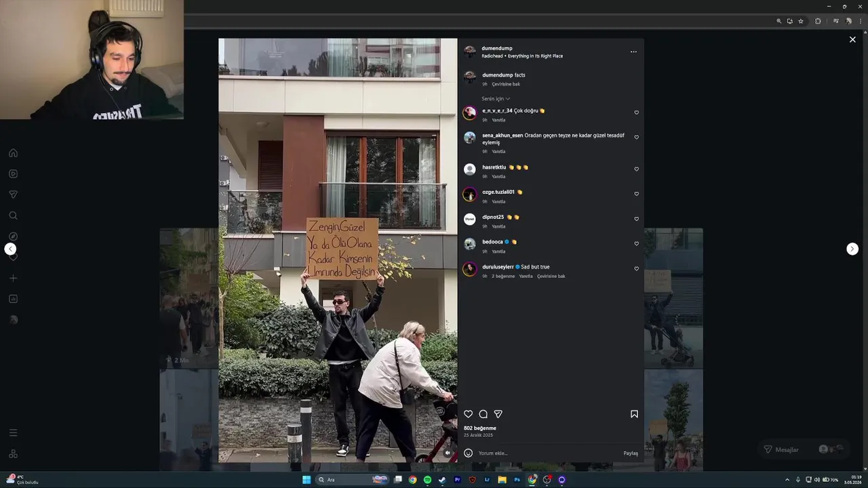
Task: Open the 'Radiohead • Everything In Its Right Place' audio
Action: coord(522,56)
